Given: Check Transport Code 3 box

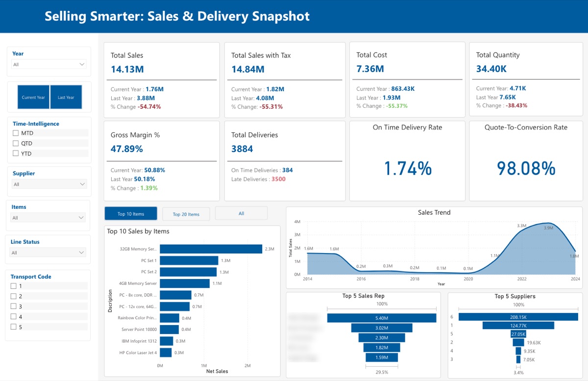Looking at the screenshot, I should click(14, 306).
